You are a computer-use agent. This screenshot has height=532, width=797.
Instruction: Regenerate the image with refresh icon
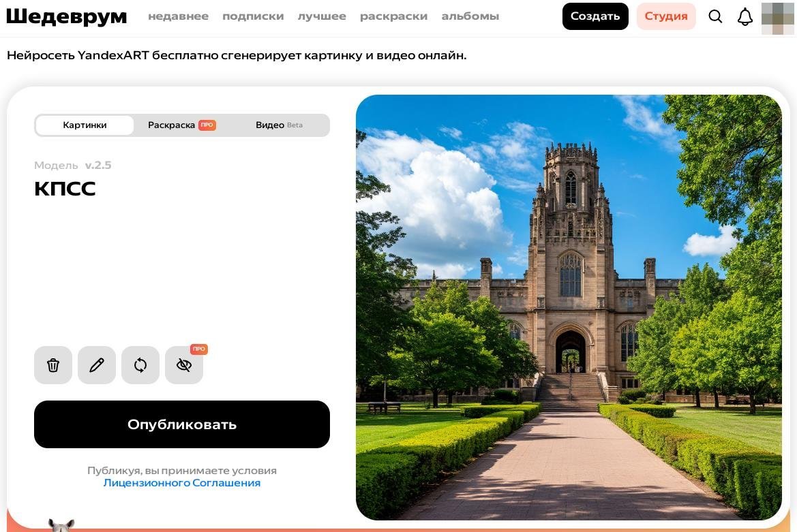click(140, 365)
